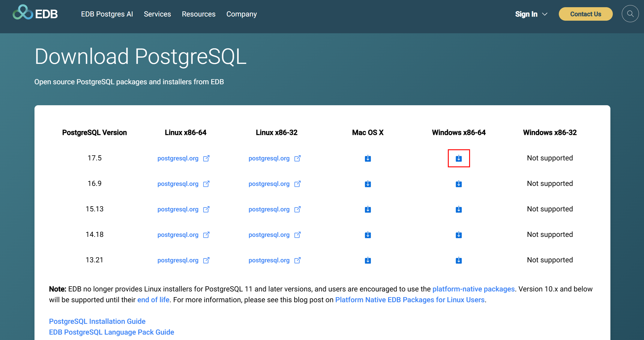The image size is (644, 340).
Task: Follow the platform-native packages link
Action: (x=473, y=289)
